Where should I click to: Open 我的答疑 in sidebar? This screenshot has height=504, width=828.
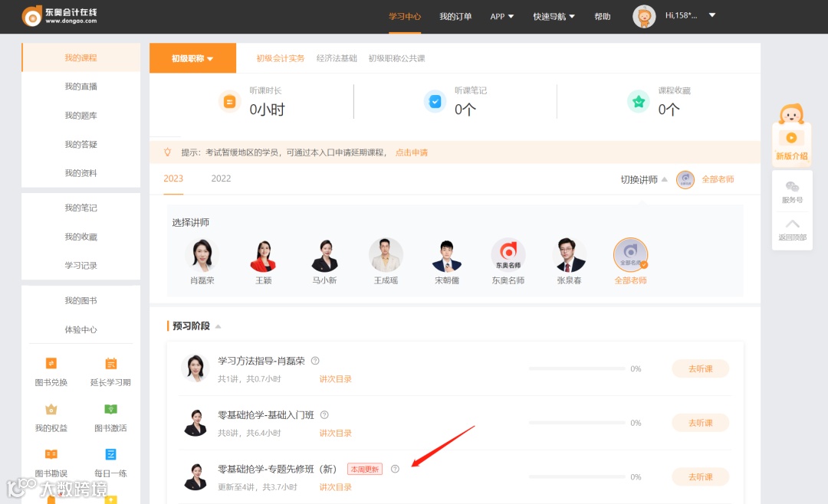(x=80, y=144)
